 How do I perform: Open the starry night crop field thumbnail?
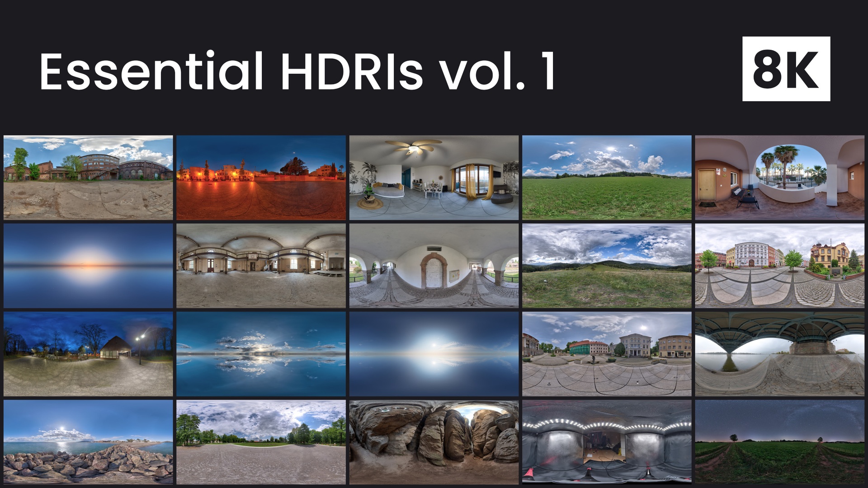780,442
